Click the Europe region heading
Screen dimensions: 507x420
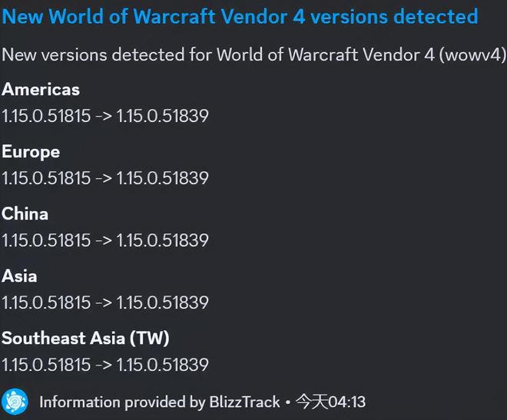click(31, 152)
